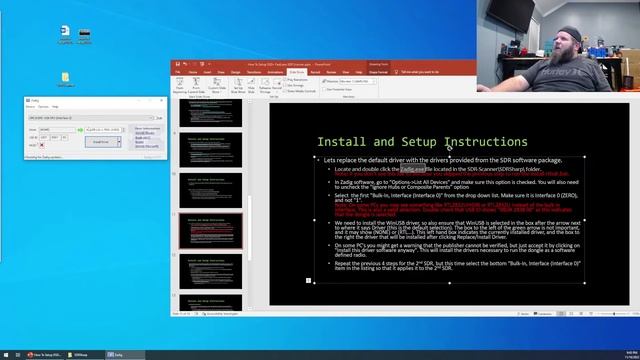
Task: Click Tell me what you want to do box
Action: pos(420,72)
